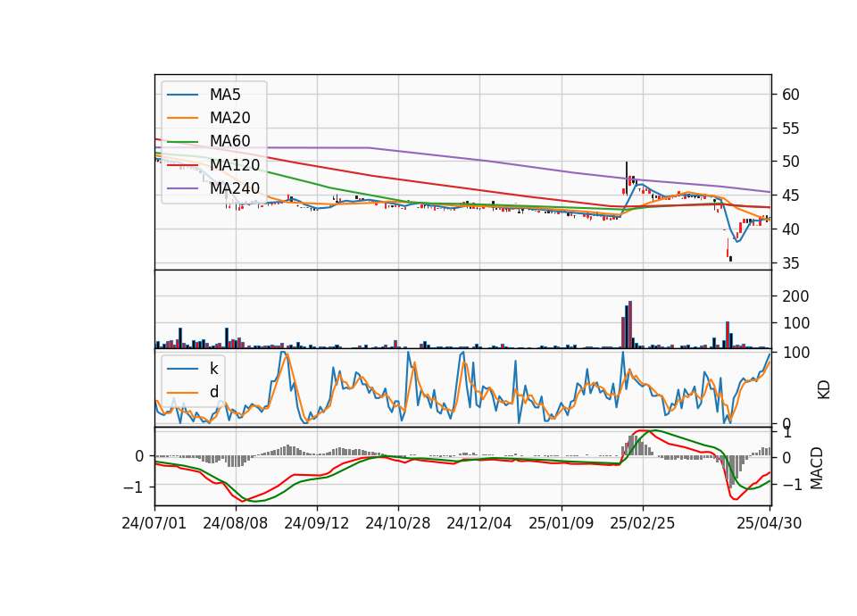Click the volume axis value 200

tap(795, 296)
